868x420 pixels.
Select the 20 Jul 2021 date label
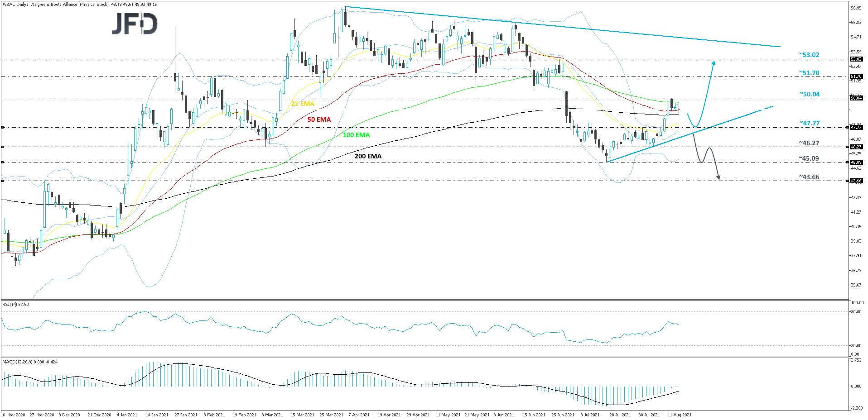620,415
